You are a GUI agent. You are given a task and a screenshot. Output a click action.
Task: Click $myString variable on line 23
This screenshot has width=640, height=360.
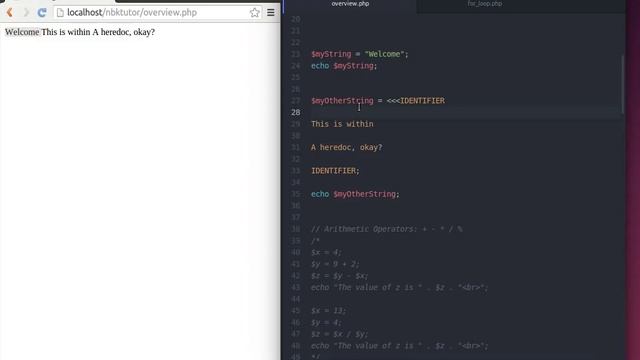point(331,54)
